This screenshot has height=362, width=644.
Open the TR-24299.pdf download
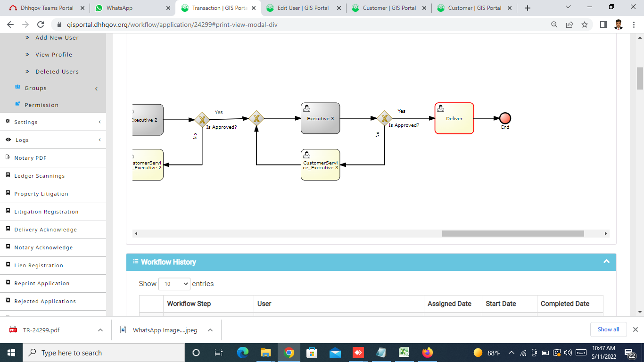click(41, 330)
